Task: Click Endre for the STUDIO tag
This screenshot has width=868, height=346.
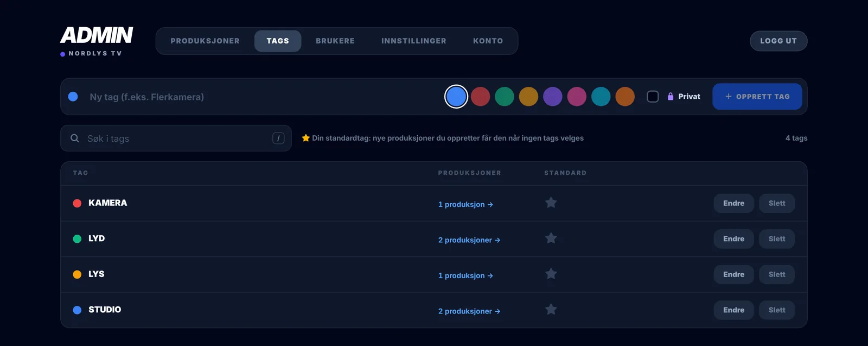Action: [733, 310]
